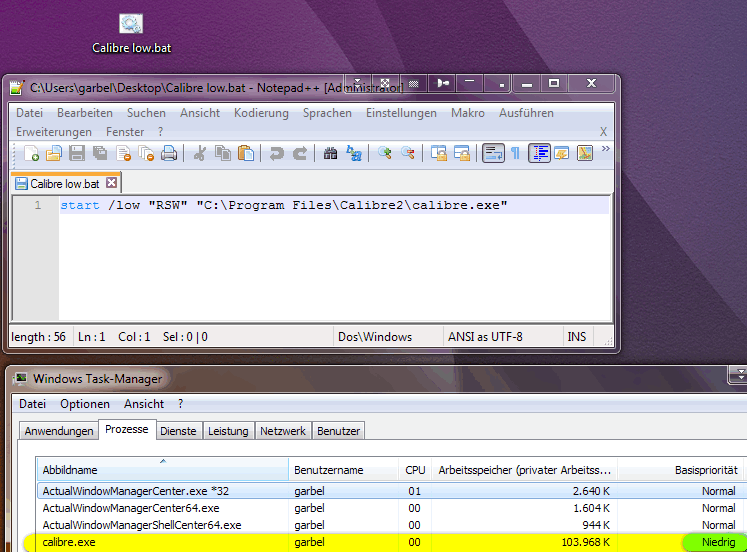Undo the last edit
This screenshot has width=747, height=552.
276,153
